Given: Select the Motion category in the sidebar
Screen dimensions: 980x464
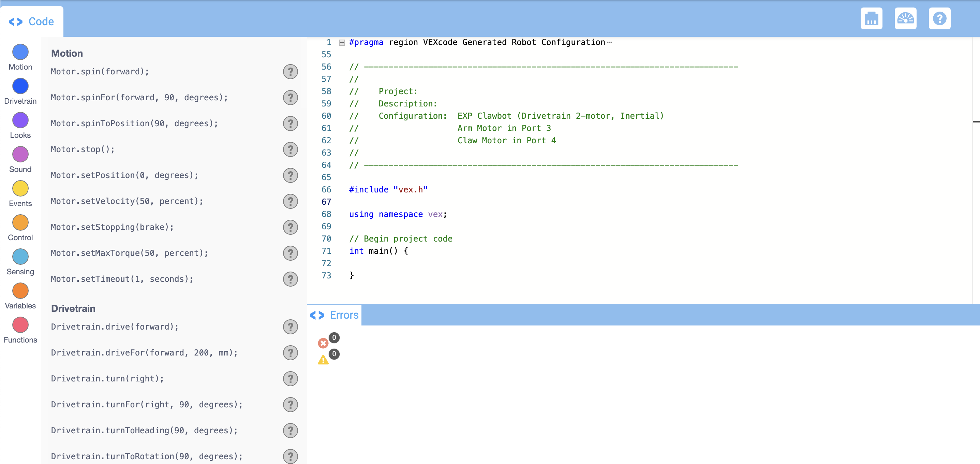Looking at the screenshot, I should [x=20, y=52].
